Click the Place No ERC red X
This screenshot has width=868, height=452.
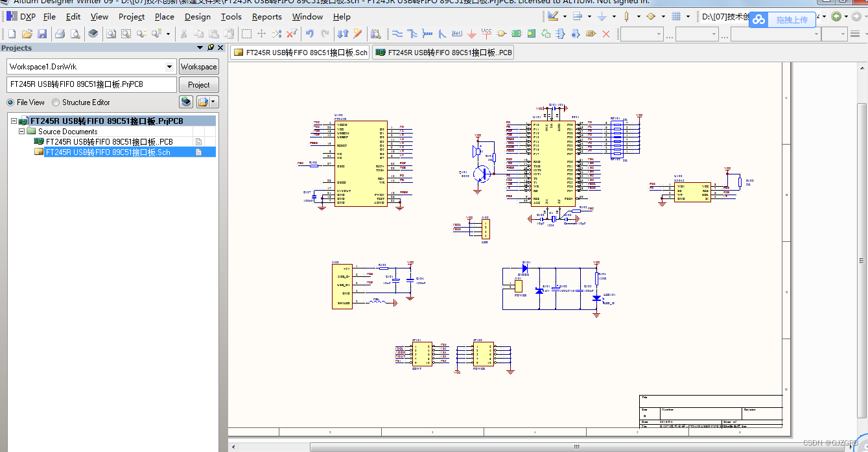[606, 34]
